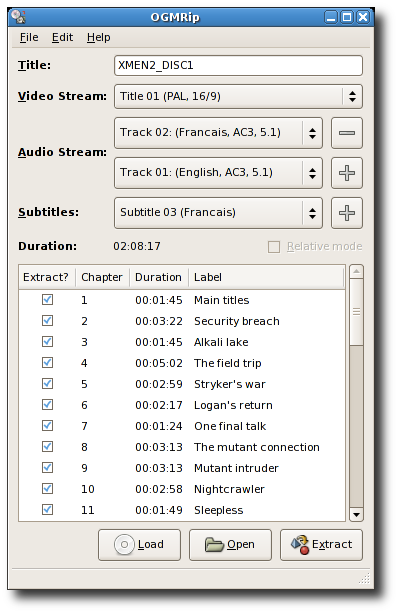Remove French audio track with minus button
The image size is (398, 613).
(347, 133)
